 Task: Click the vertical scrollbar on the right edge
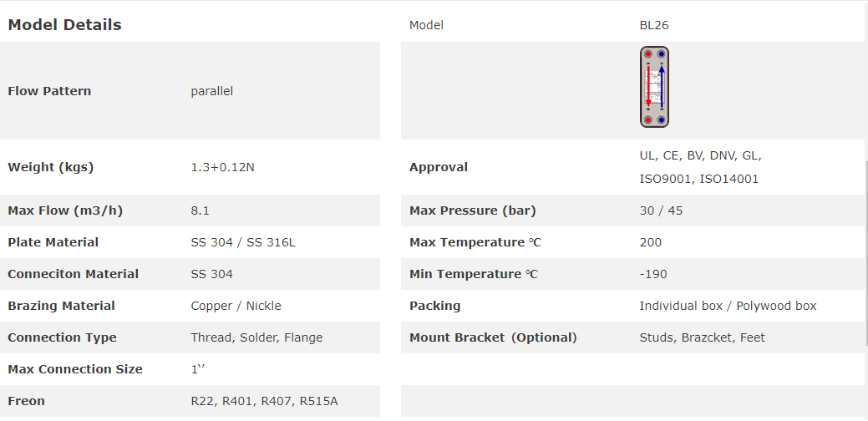[x=865, y=251]
